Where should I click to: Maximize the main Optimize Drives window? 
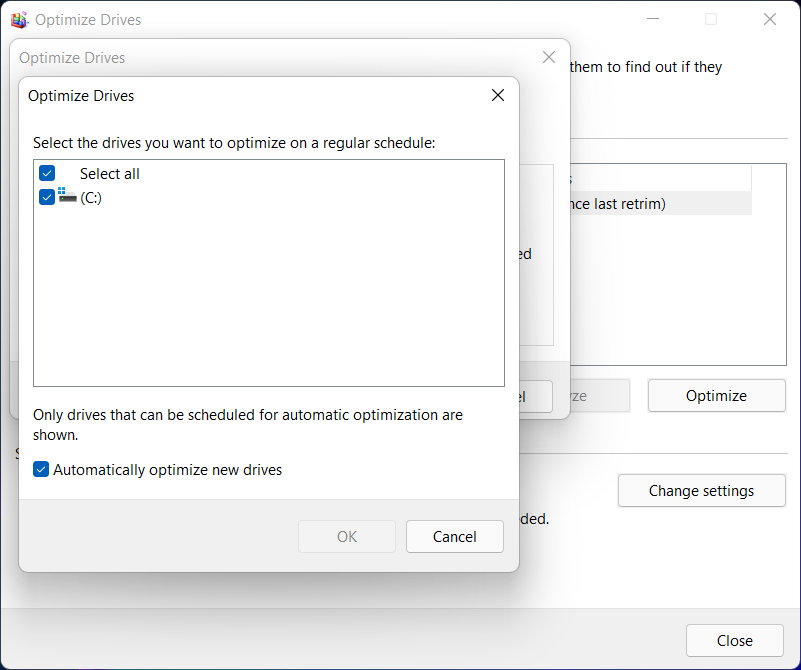(x=711, y=20)
